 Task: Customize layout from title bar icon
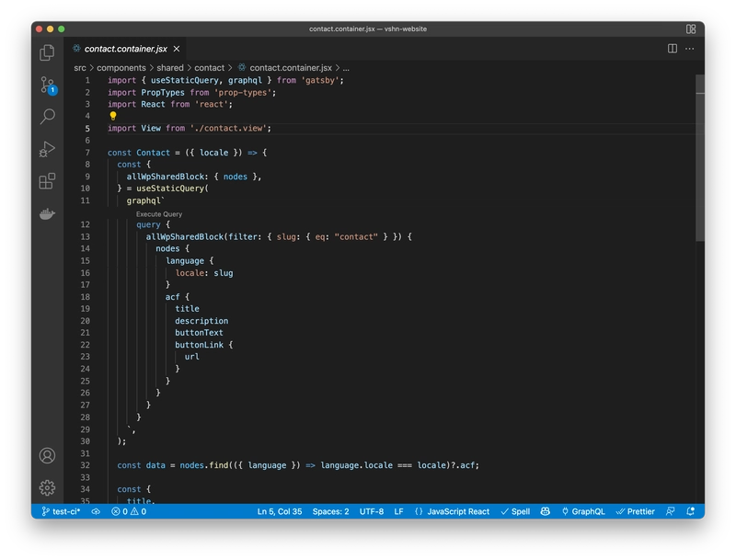[x=691, y=29]
